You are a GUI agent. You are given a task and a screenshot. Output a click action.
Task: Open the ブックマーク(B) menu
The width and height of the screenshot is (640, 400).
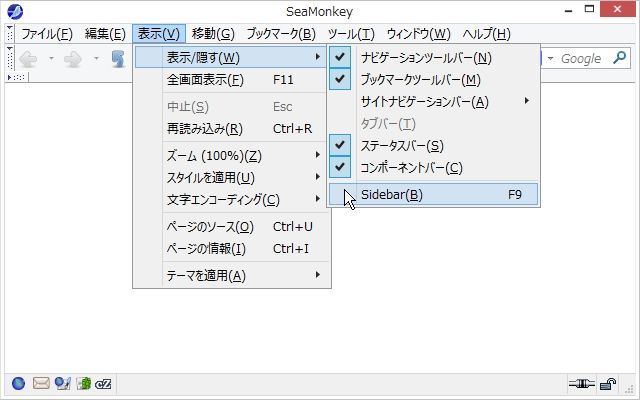[x=281, y=34]
